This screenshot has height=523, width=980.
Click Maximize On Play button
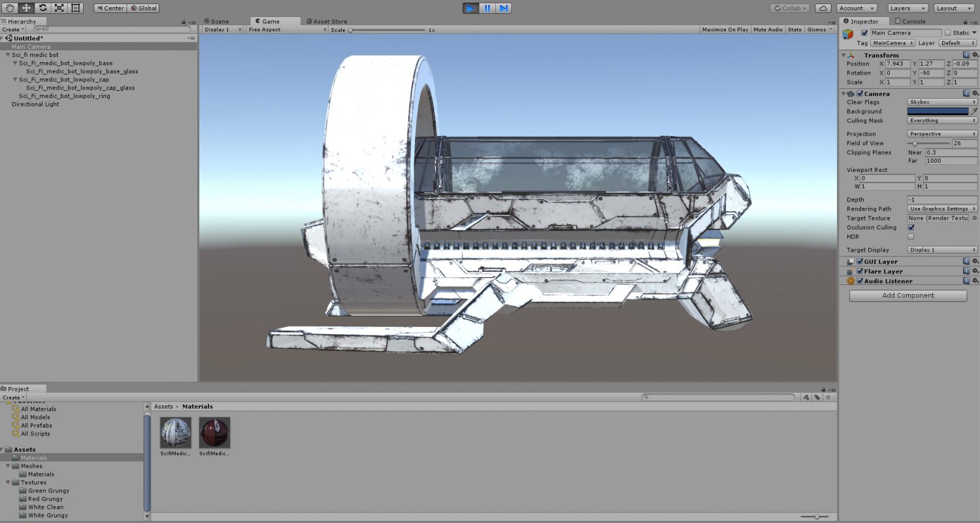(725, 29)
